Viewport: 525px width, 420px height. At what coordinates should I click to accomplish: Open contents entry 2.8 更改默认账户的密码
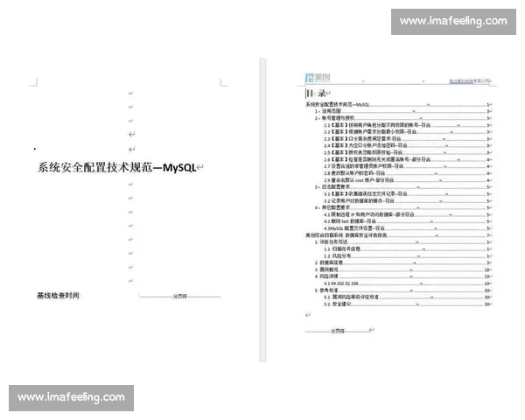(407, 173)
